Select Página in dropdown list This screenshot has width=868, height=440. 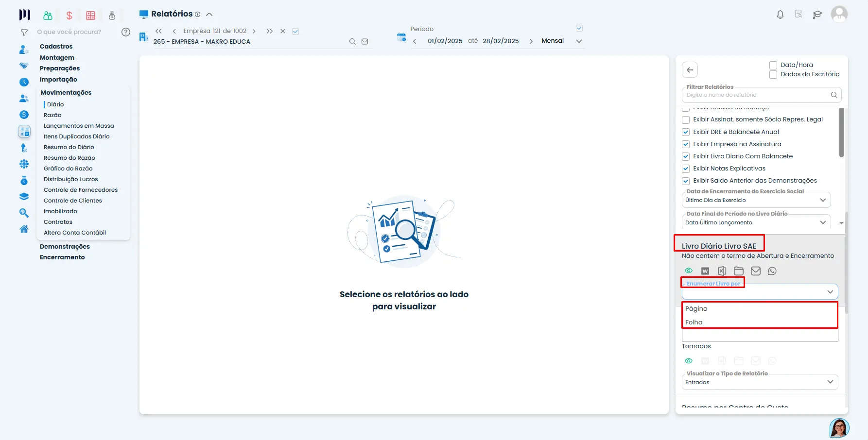[x=760, y=309]
